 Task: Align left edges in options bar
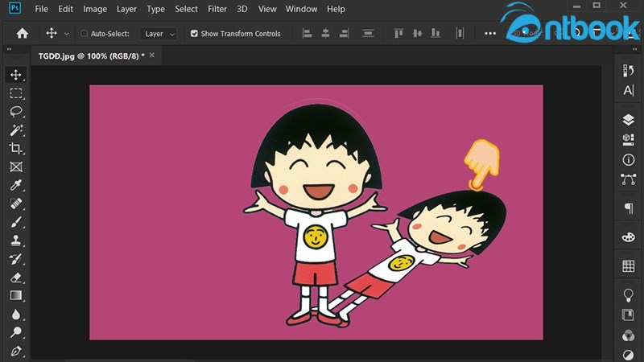click(x=307, y=33)
